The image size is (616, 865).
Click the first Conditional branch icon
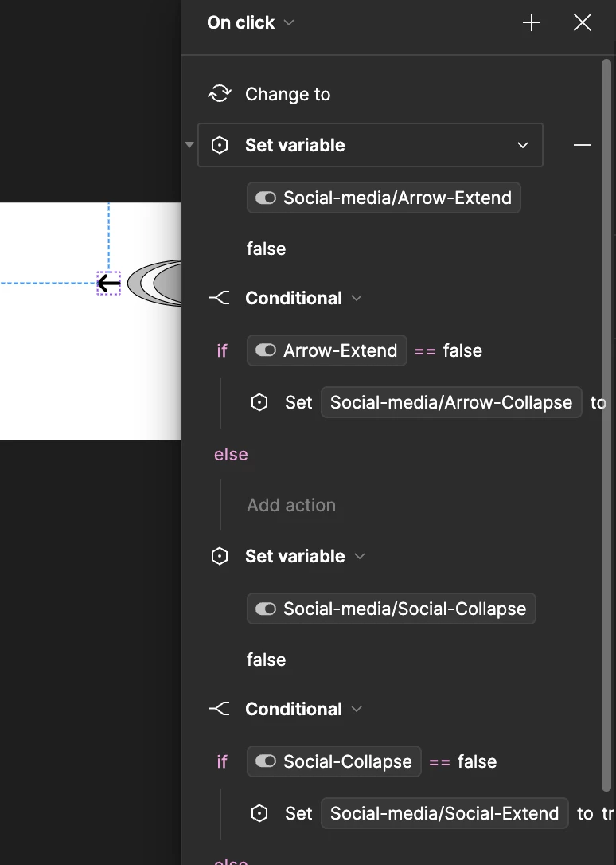[x=220, y=298]
